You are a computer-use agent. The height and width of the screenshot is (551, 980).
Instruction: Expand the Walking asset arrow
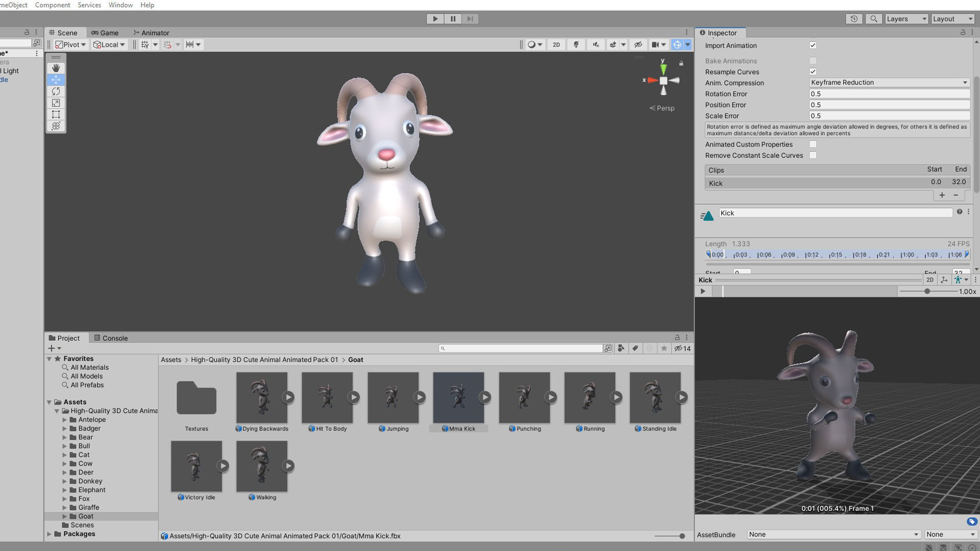tap(288, 466)
